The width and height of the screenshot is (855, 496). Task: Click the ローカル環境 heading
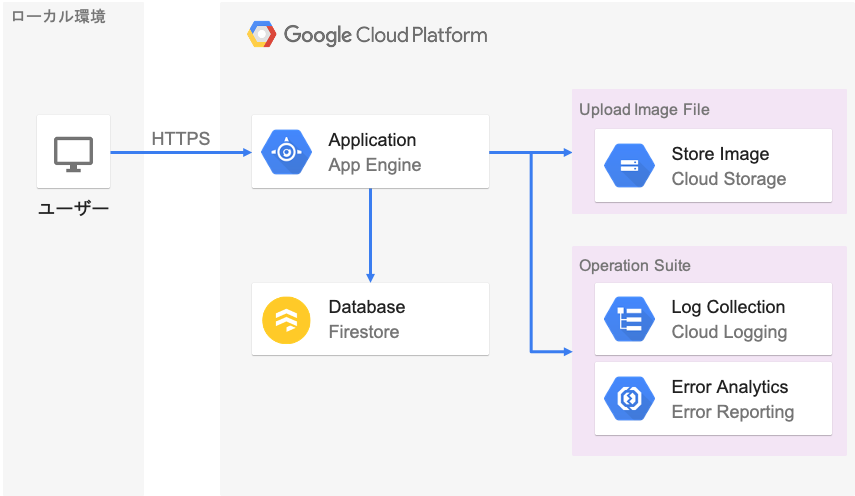(58, 16)
